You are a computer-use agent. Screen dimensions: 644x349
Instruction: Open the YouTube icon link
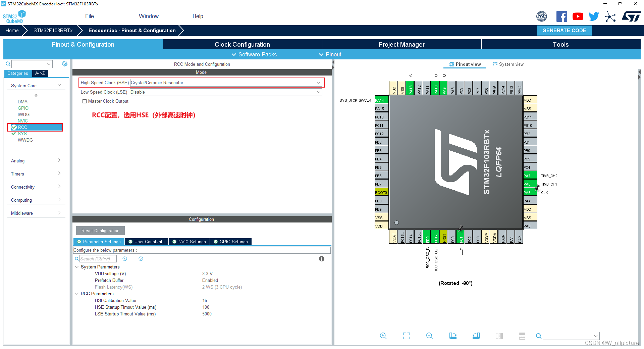578,16
